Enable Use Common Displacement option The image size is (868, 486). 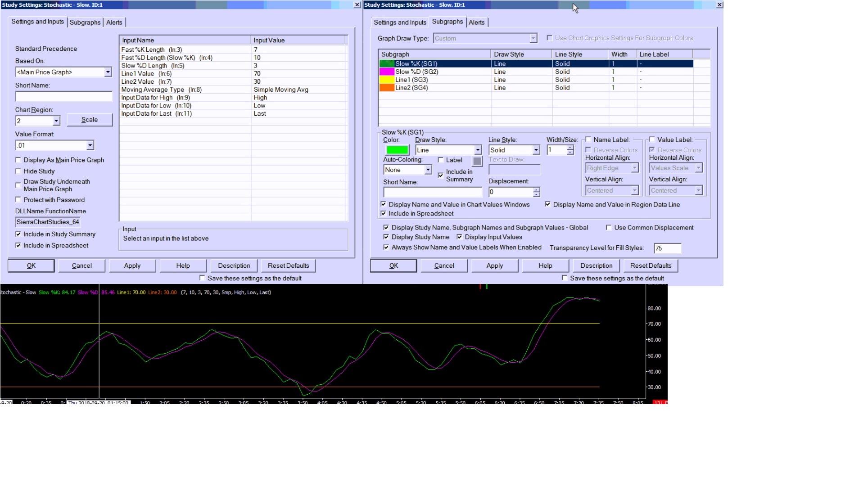[609, 228]
